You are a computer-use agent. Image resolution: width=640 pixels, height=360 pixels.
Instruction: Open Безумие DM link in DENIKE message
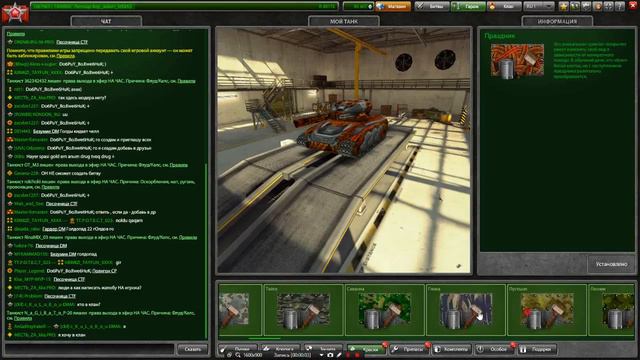click(x=46, y=131)
